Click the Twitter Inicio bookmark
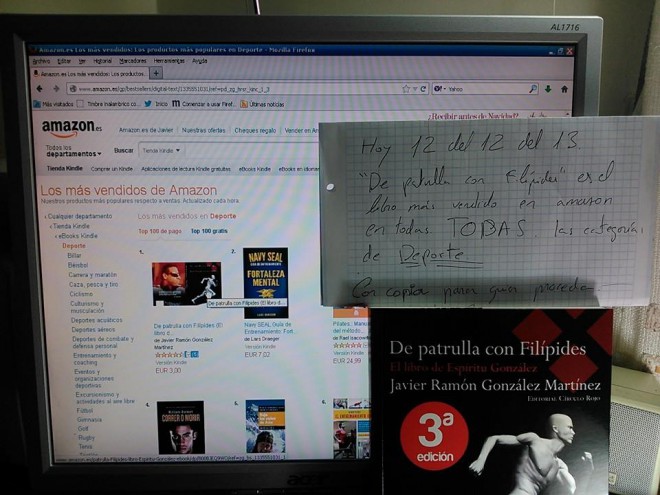660x495 pixels. pyautogui.click(x=156, y=104)
